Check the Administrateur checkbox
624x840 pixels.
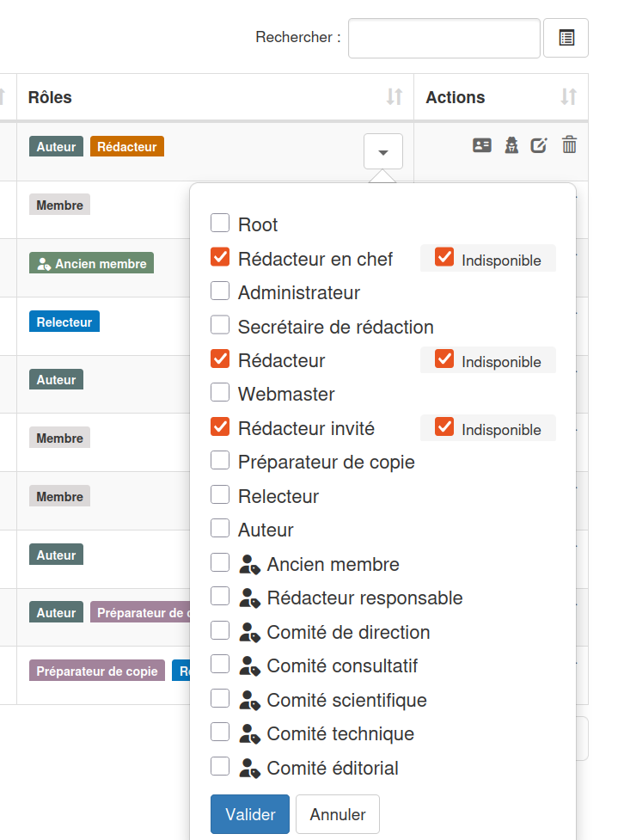pos(220,291)
